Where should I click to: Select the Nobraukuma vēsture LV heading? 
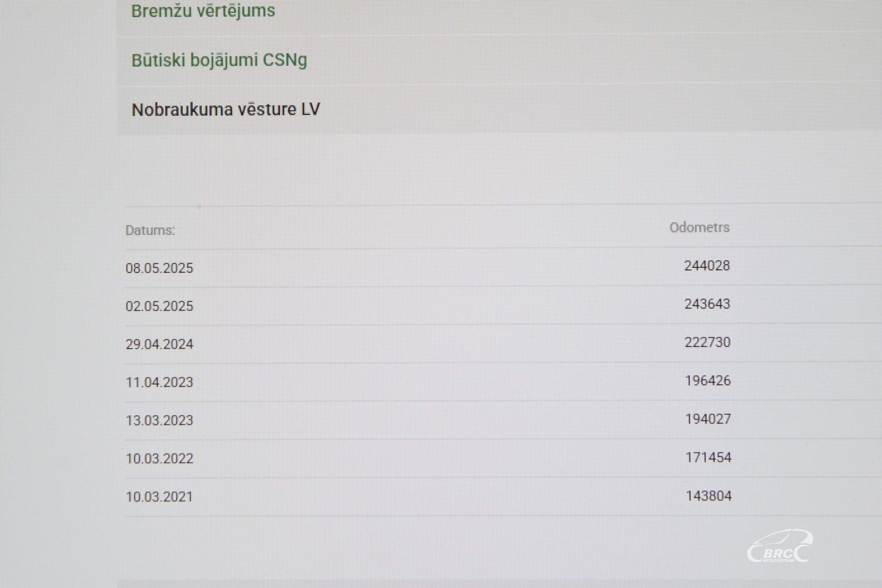point(226,110)
